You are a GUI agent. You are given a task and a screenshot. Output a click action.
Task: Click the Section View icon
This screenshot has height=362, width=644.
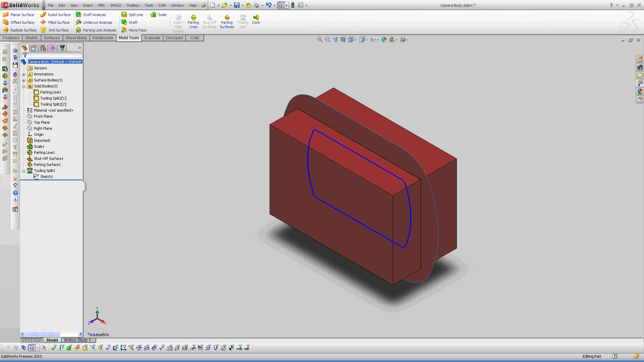pos(343,40)
